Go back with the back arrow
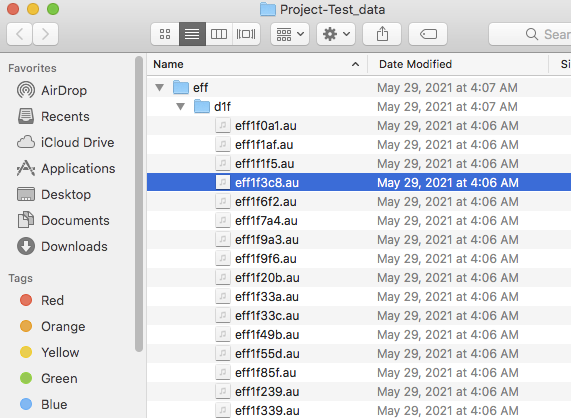This screenshot has width=571, height=418. [20, 34]
